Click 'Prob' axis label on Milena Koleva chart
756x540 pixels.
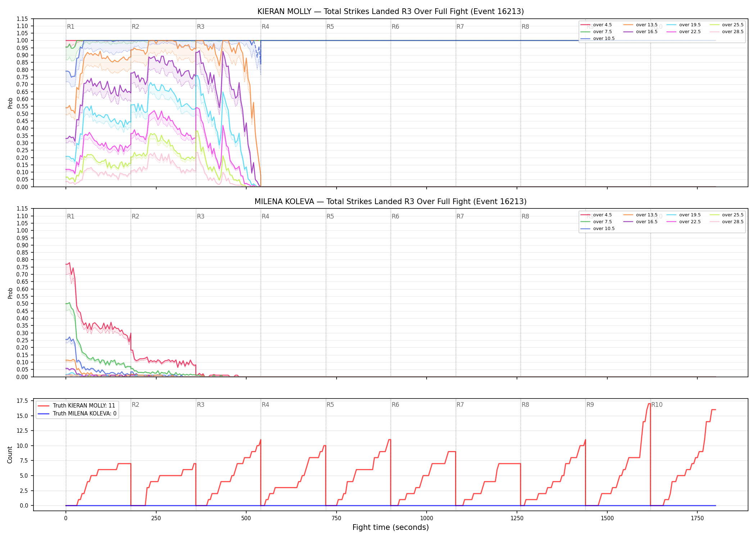coord(10,293)
